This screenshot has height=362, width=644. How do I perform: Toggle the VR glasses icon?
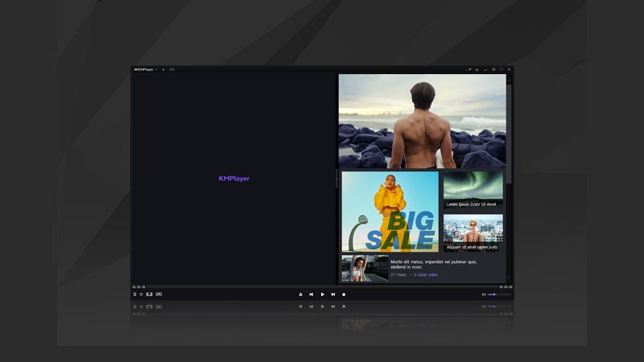click(x=159, y=294)
